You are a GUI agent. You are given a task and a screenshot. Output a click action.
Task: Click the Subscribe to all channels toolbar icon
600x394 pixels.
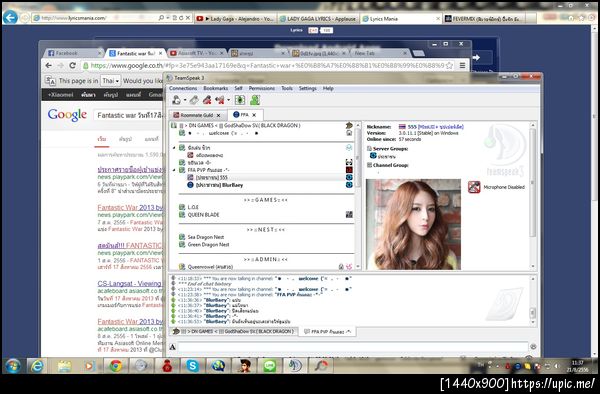click(240, 100)
